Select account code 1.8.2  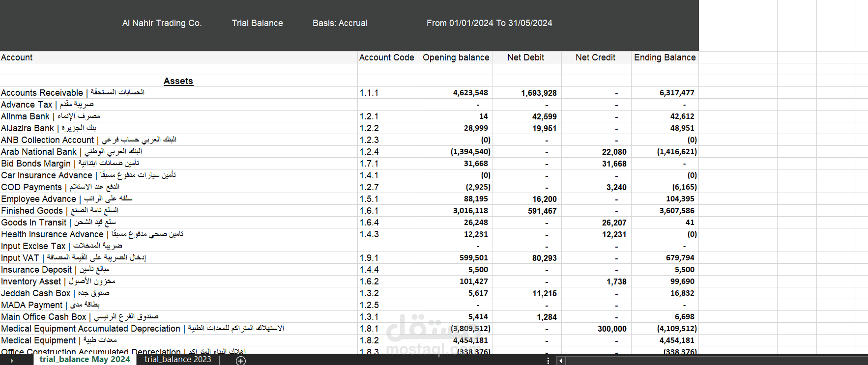tap(388, 340)
